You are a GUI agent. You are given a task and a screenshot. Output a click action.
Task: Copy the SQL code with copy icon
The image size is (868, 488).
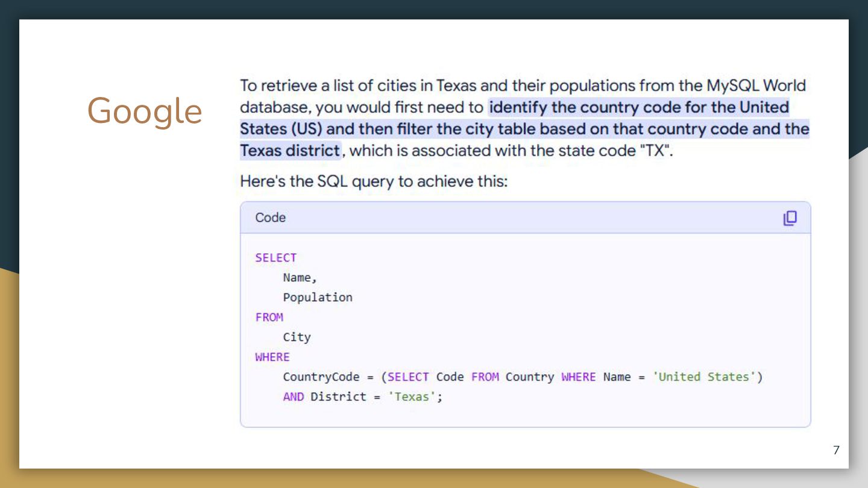tap(790, 218)
